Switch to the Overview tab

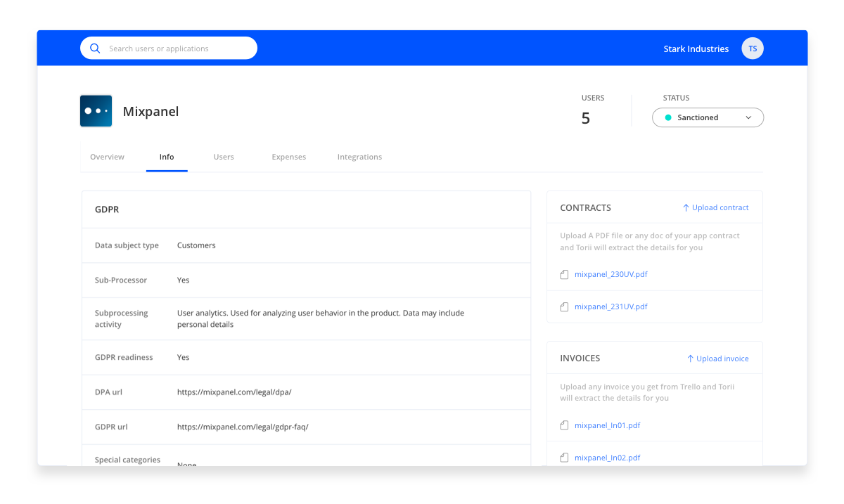click(x=107, y=157)
